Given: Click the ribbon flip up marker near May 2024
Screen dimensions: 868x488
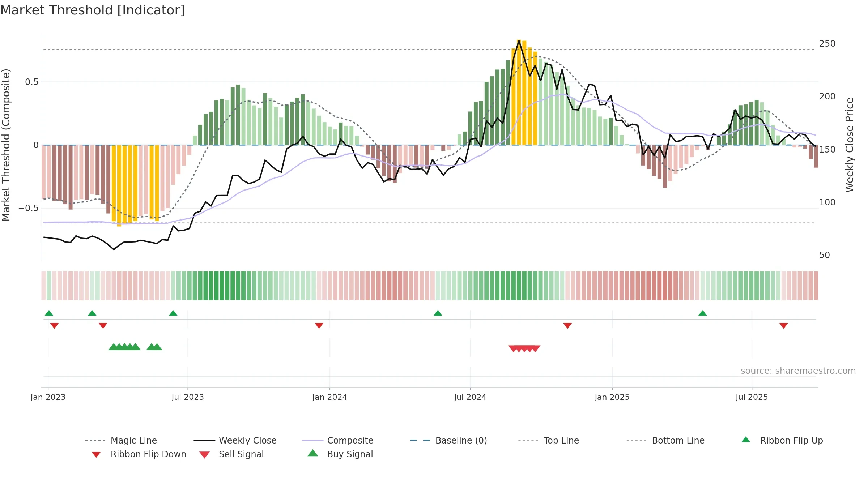Looking at the screenshot, I should click(x=438, y=313).
